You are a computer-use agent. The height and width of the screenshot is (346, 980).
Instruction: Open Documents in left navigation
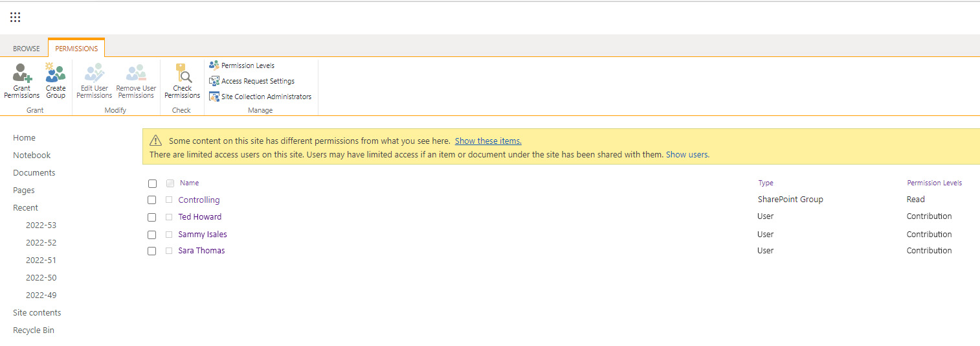click(34, 173)
